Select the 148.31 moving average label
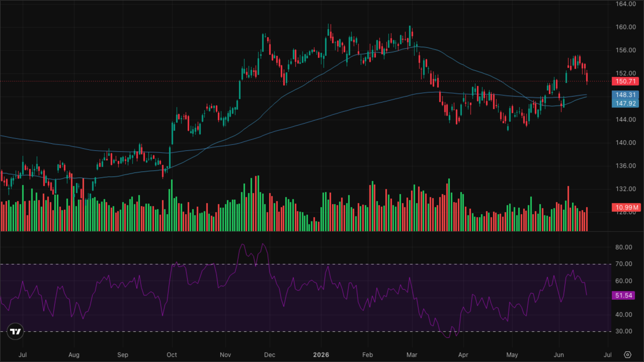 625,95
